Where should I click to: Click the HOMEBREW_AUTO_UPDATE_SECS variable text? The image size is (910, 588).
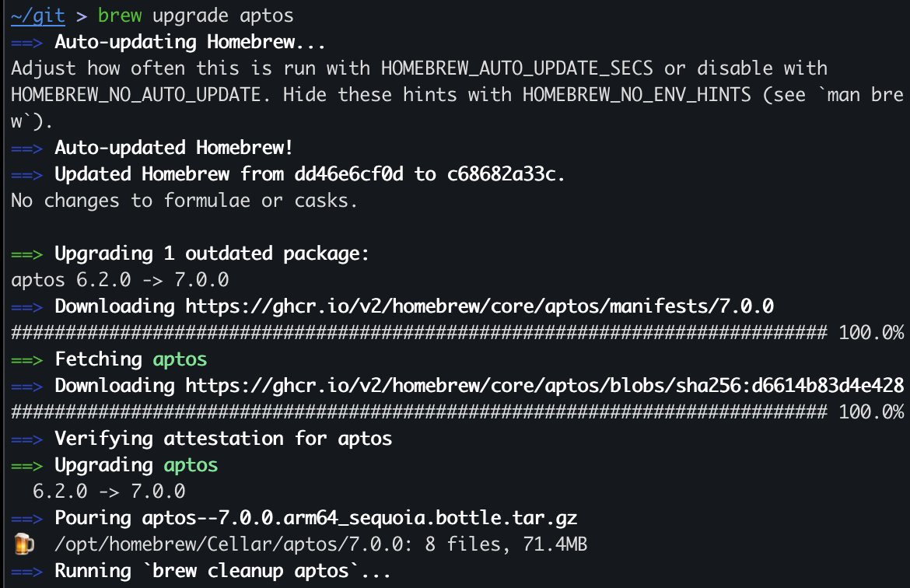(x=517, y=68)
